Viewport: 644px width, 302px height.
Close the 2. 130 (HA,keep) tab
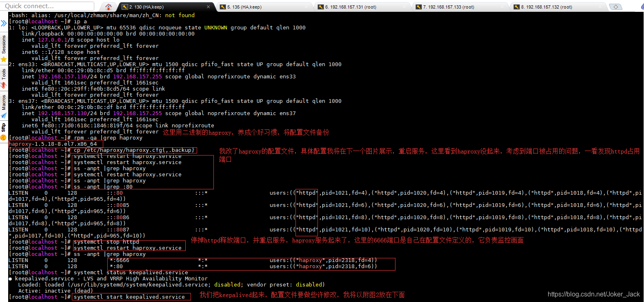209,7
